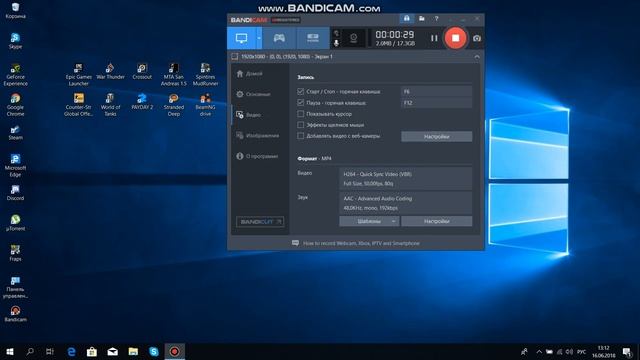Select Epic Games Launcher desktop icon
Viewport: 640px width, 360px height.
tap(78, 75)
